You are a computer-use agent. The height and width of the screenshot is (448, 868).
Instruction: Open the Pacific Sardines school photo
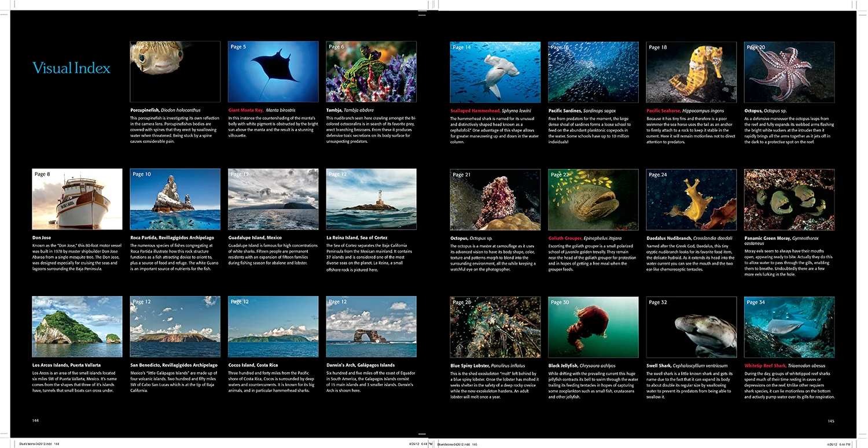point(593,72)
